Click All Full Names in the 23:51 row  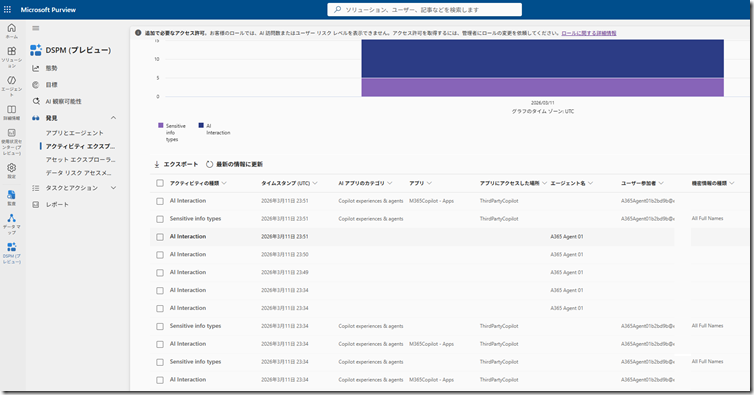707,218
